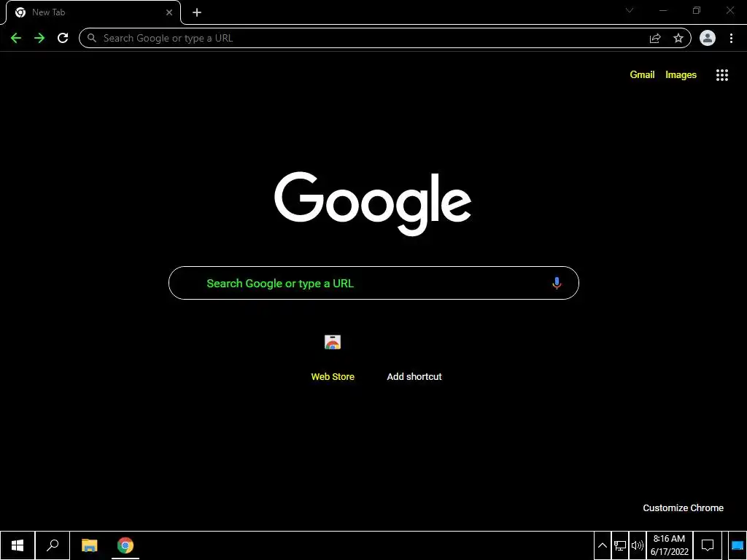Focus the Google search box
This screenshot has height=560, width=747.
373,283
